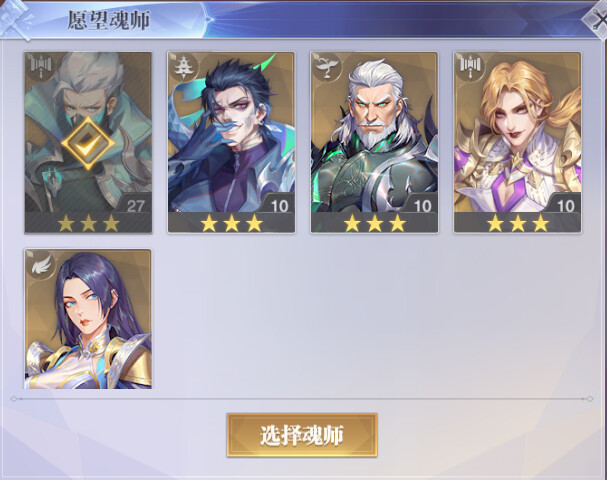
Task: Click the three-star rating under the white-bearded elder
Action: click(375, 223)
